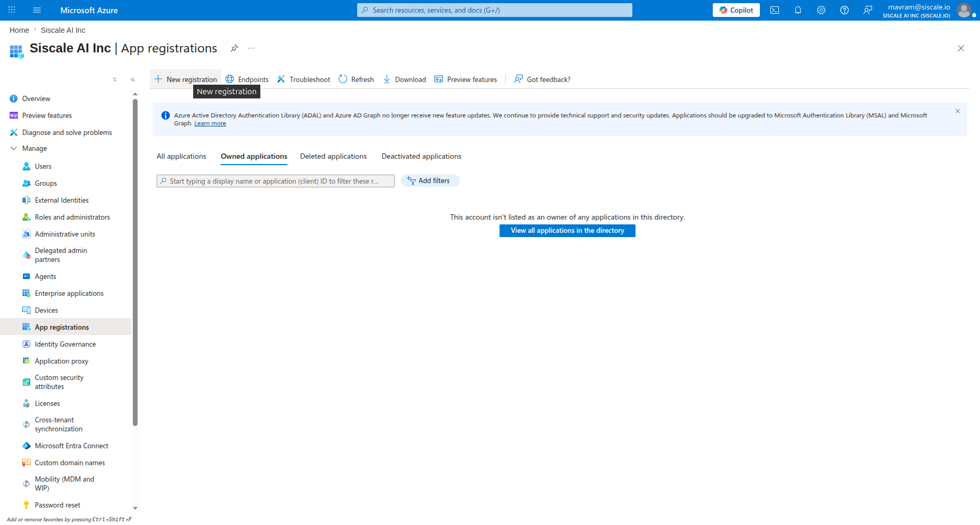This screenshot has width=980, height=525.
Task: Open top bar feedback icon
Action: (x=868, y=10)
